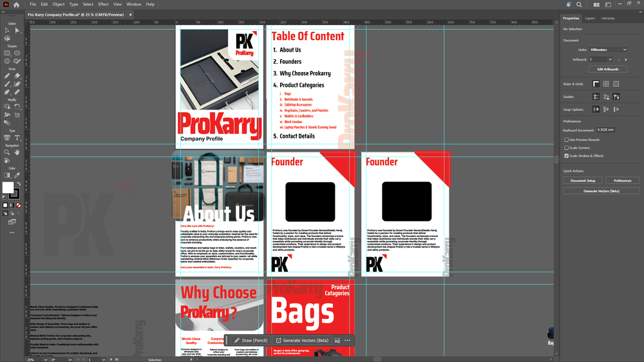The height and width of the screenshot is (362, 644).
Task: Close the Pro Karry Company Profile tab
Action: point(131,15)
